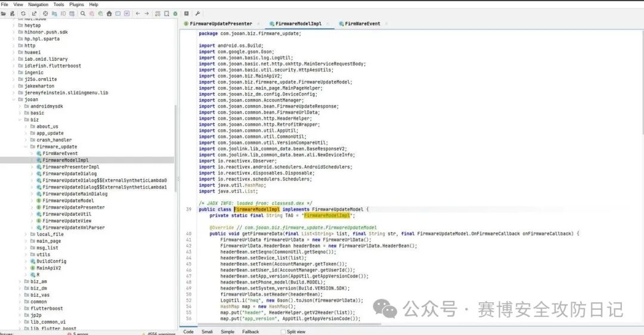Expand the common package
Viewport: 644px width, 335px height.
pos(20,302)
